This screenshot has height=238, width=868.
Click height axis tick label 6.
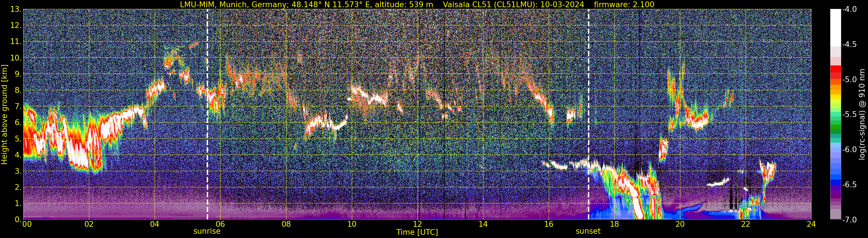[18, 123]
